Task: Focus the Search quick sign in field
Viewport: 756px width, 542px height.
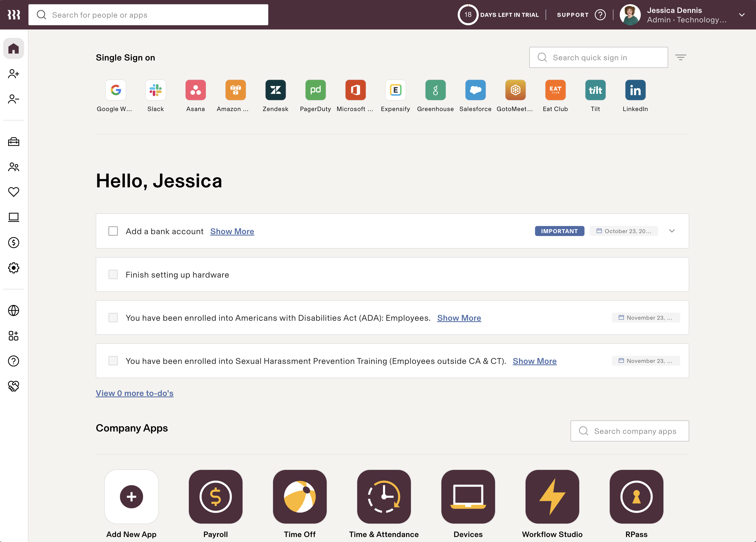Action: tap(599, 57)
